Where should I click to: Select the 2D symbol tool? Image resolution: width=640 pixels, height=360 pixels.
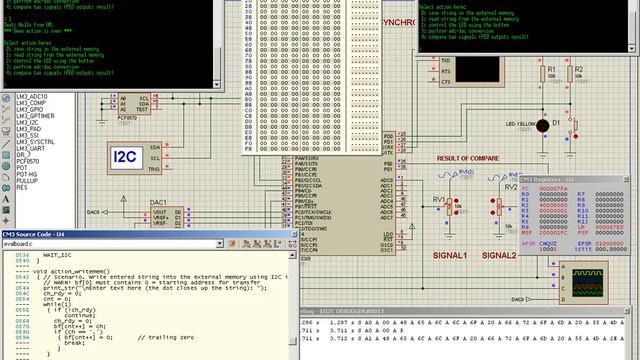(6, 210)
